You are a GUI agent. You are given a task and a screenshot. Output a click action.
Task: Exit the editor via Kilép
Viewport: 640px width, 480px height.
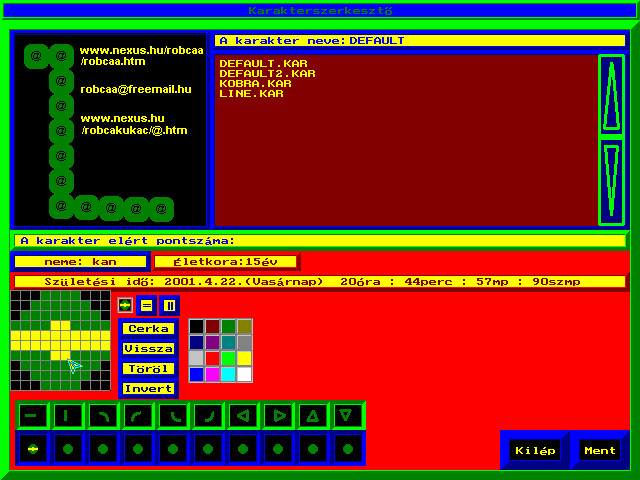pyautogui.click(x=535, y=451)
